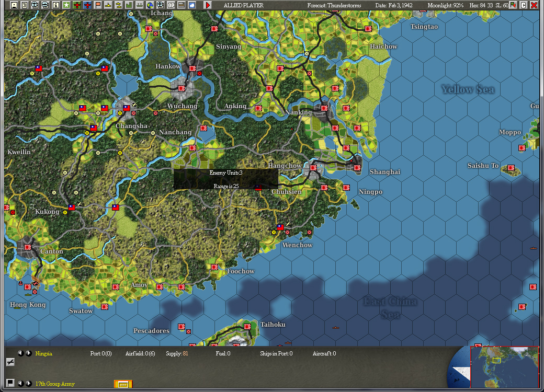Click the crosshair globe toolbar icon
Screen dimensions: 544x392
coord(160,5)
